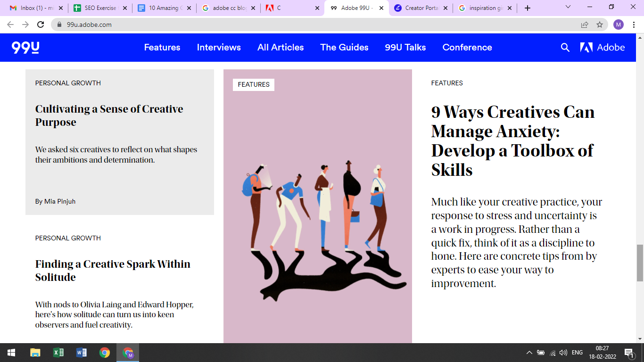Open Microsoft Word from the taskbar
The height and width of the screenshot is (362, 644).
pyautogui.click(x=82, y=352)
